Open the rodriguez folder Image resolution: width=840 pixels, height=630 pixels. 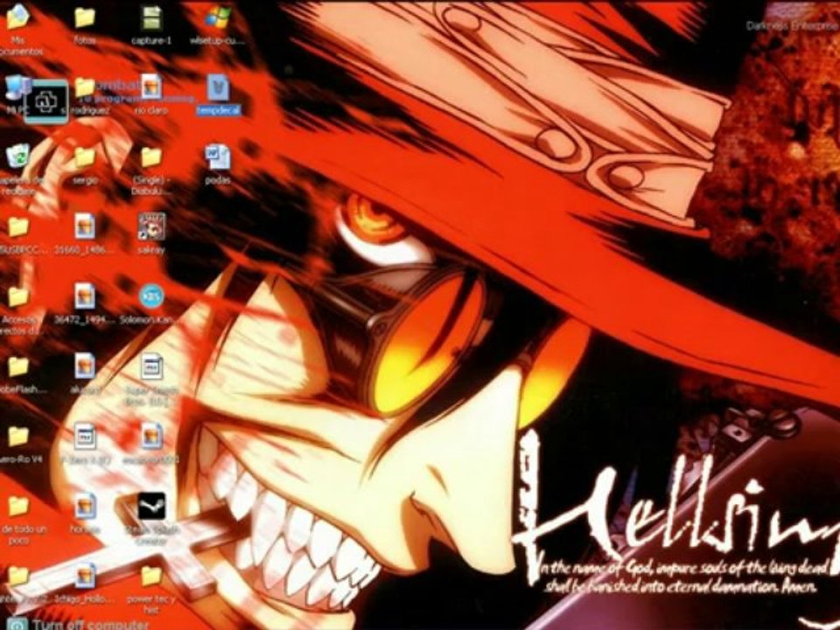point(84,87)
